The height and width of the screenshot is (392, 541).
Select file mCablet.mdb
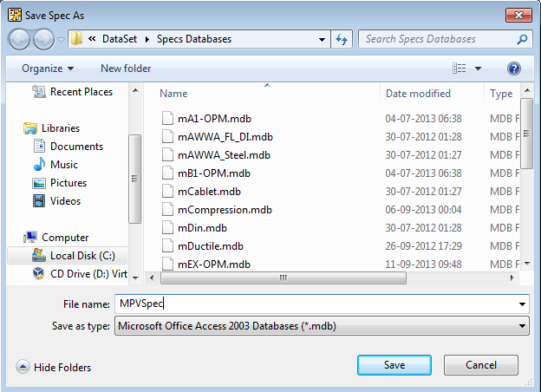pyautogui.click(x=209, y=192)
